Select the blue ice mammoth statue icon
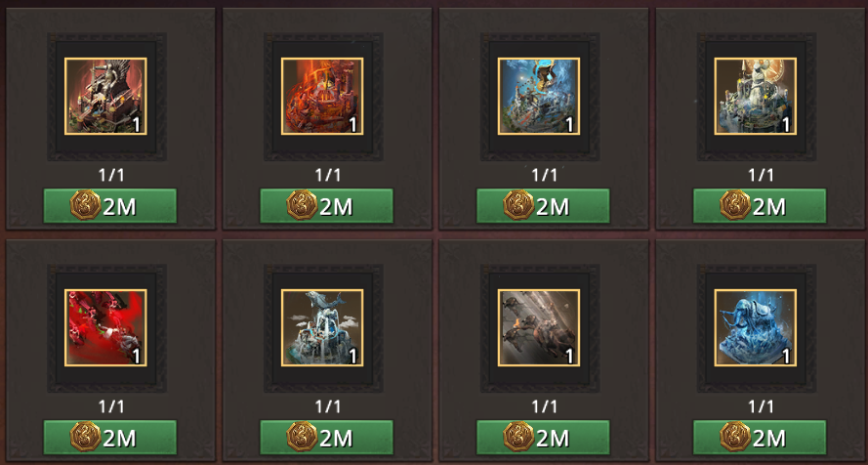Viewport: 868px width, 465px height. pyautogui.click(x=756, y=327)
